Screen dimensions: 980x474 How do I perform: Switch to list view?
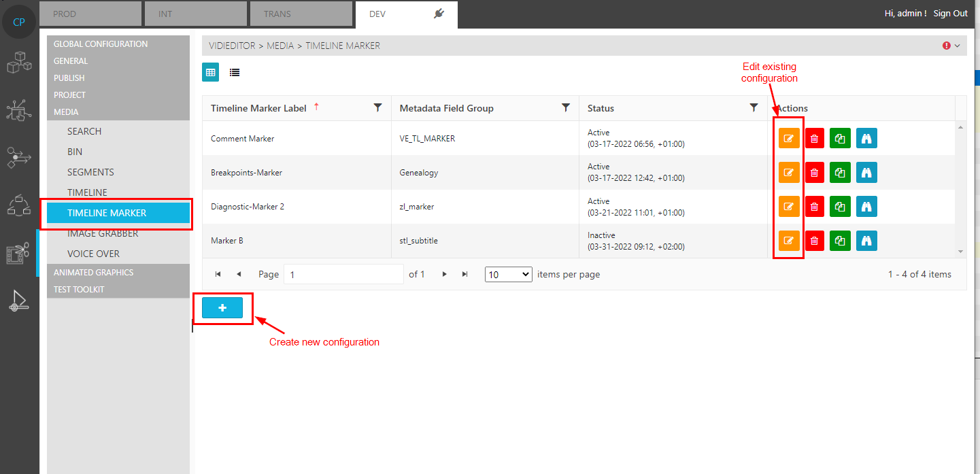(235, 72)
